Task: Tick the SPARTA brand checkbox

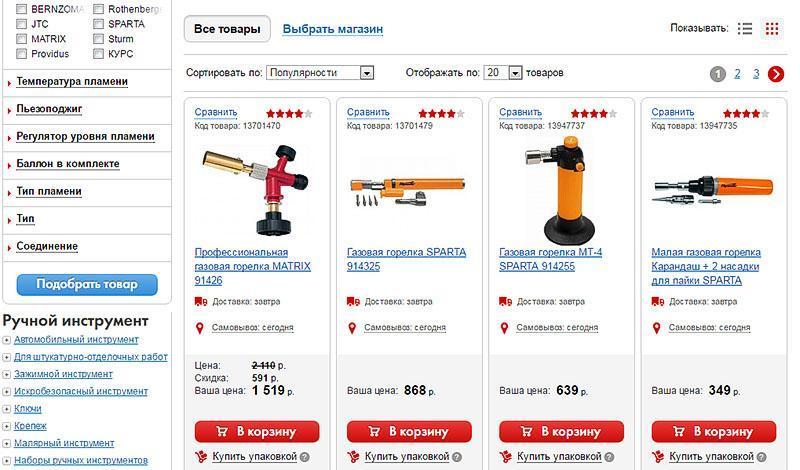Action: [98, 24]
